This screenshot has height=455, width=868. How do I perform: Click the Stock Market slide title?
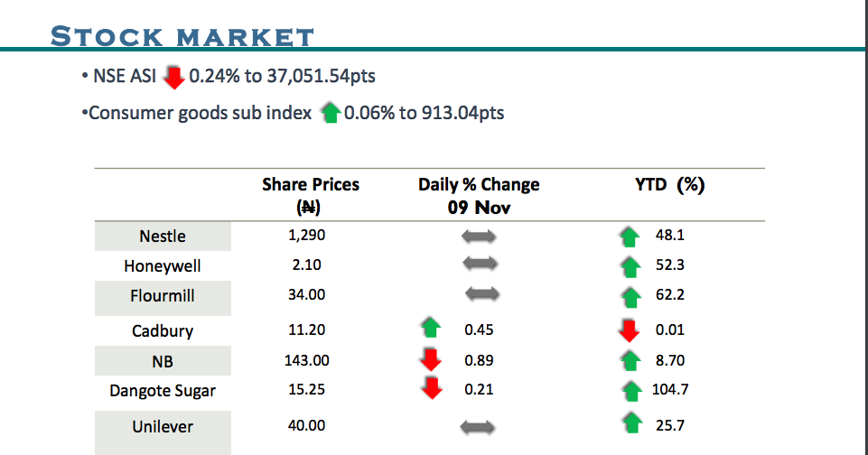(182, 38)
